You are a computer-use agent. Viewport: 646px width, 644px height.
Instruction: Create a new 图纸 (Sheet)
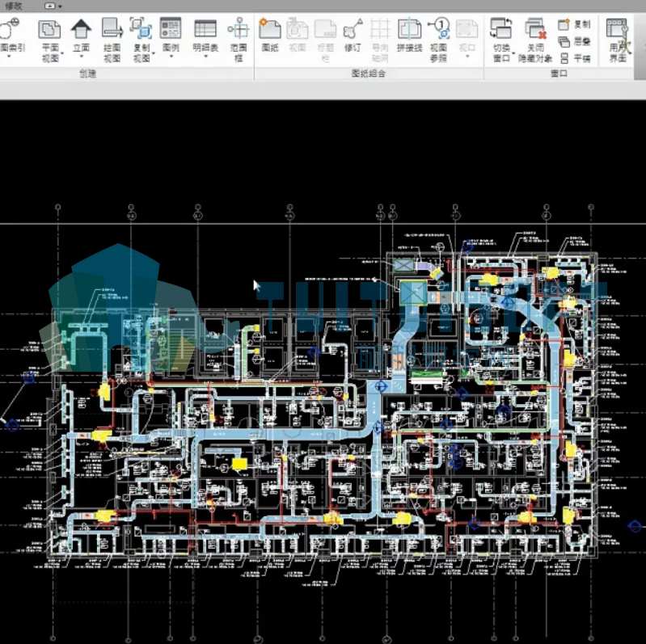(270, 36)
